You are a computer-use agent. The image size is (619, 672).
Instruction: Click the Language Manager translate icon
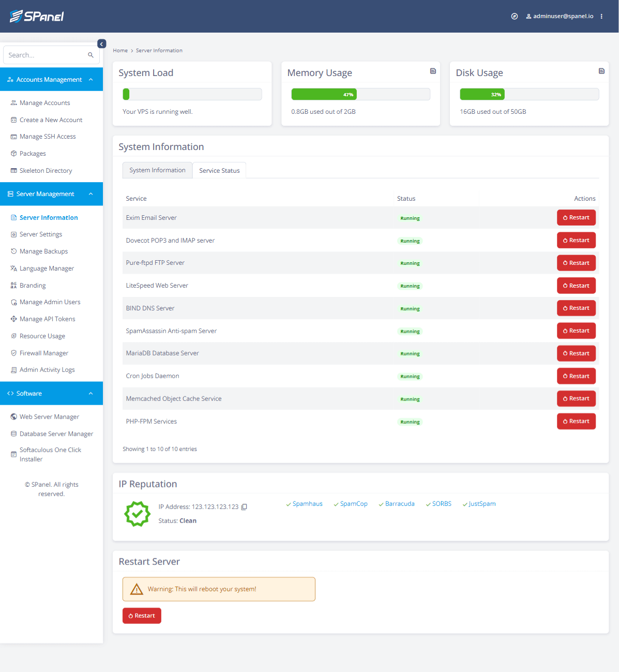[13, 268]
